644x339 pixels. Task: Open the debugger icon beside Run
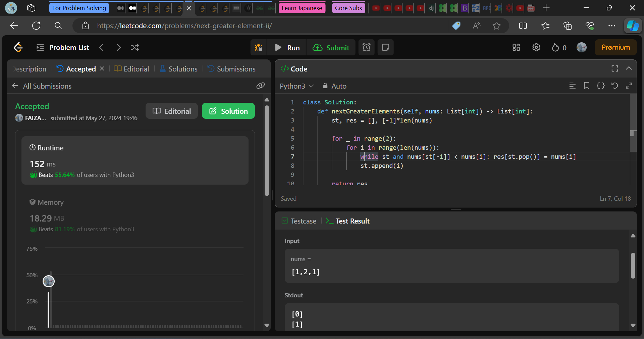(258, 48)
